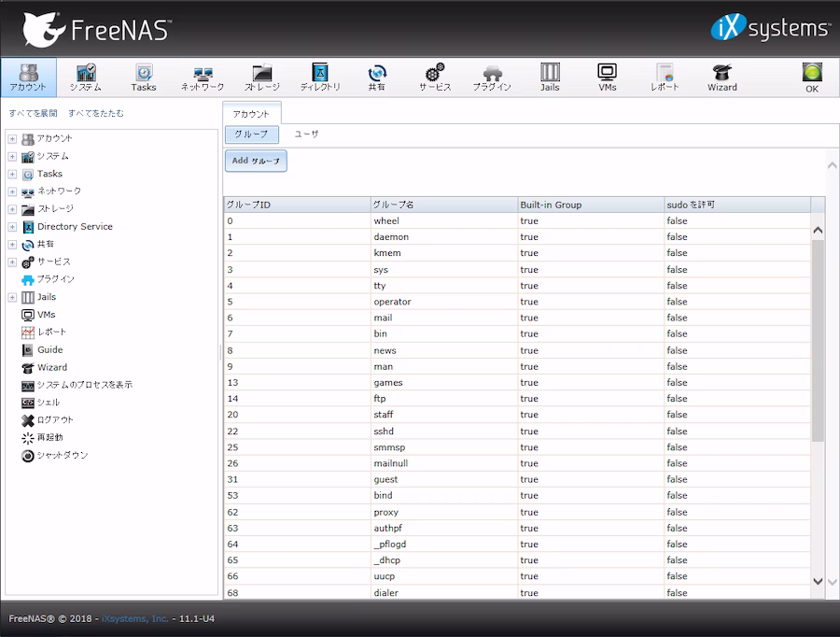Select the operator group row
Viewport: 840px width, 637px height.
pos(517,302)
